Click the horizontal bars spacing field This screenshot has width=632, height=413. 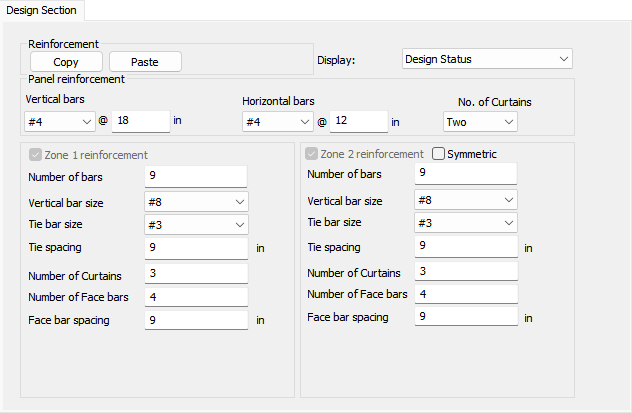click(358, 121)
